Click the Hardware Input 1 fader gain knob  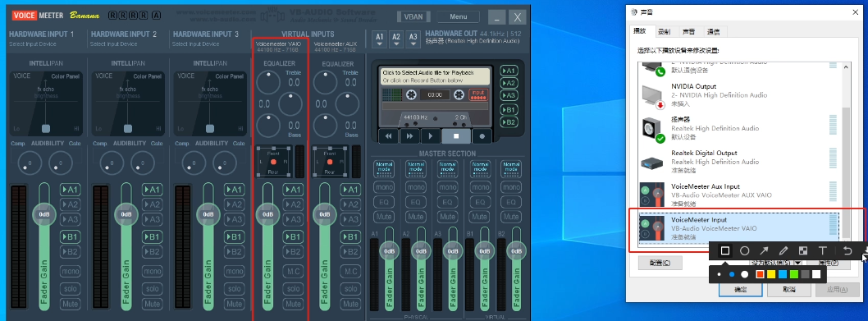44,214
